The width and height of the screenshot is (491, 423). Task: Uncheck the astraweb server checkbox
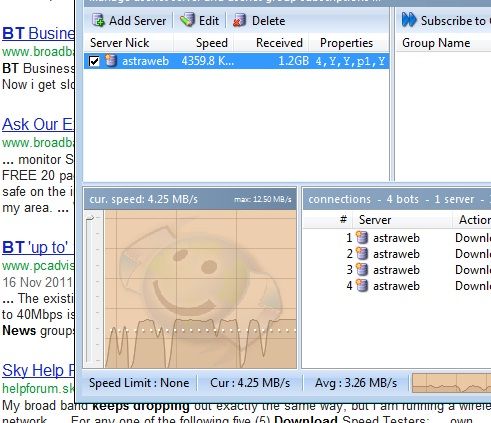(x=94, y=61)
